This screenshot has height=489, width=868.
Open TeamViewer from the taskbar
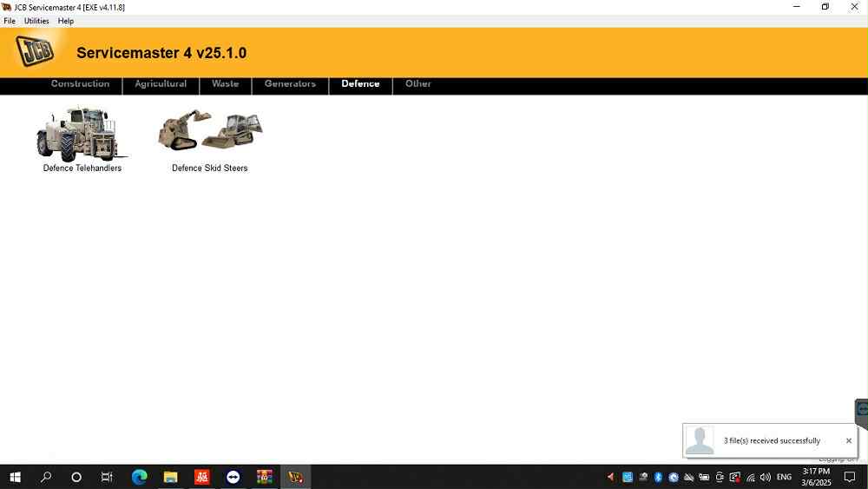pos(233,477)
